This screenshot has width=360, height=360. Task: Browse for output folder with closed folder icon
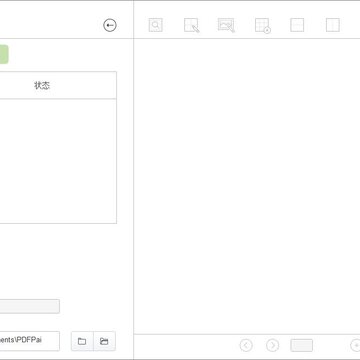click(x=82, y=341)
